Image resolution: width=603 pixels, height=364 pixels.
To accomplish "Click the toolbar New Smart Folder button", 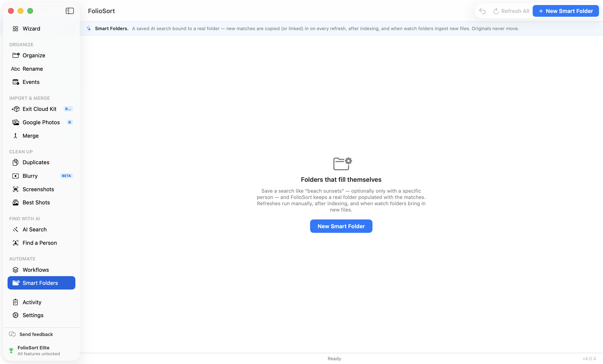I will tap(566, 11).
